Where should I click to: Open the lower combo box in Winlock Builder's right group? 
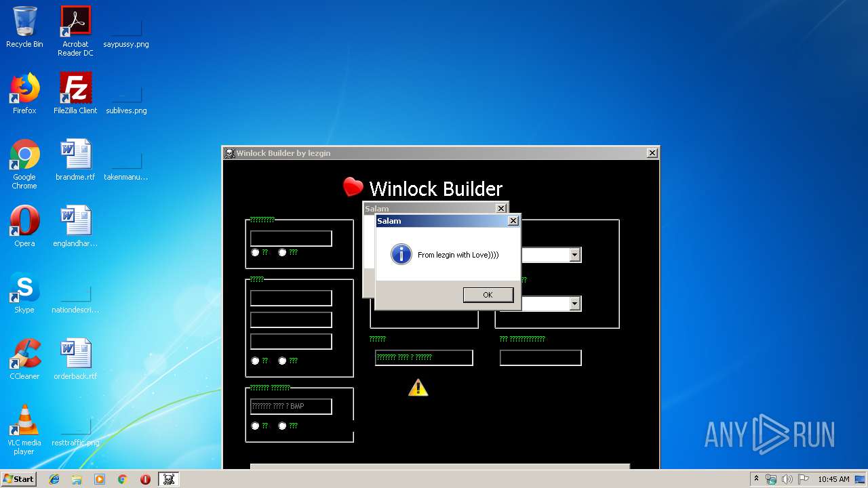click(x=575, y=304)
